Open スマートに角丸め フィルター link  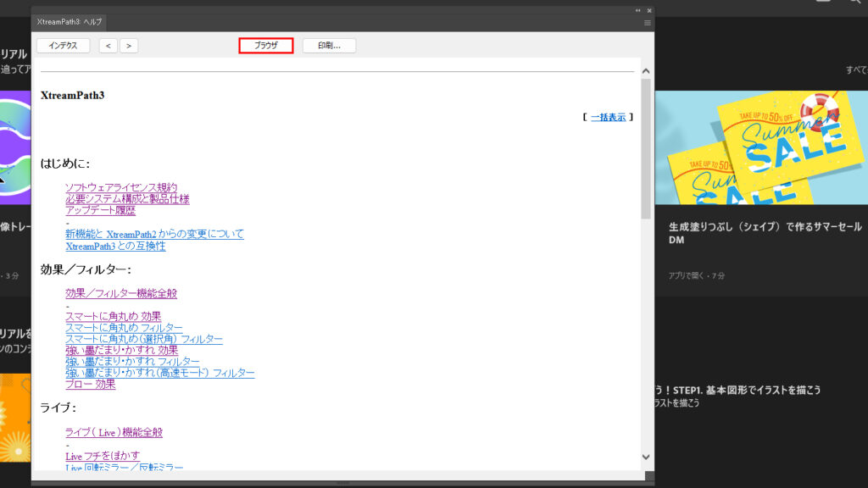click(x=124, y=328)
